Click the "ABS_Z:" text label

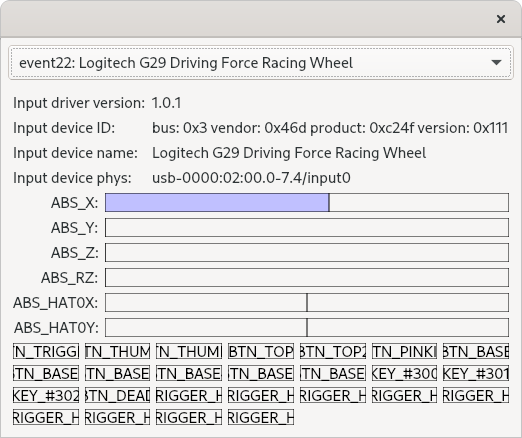tap(75, 253)
